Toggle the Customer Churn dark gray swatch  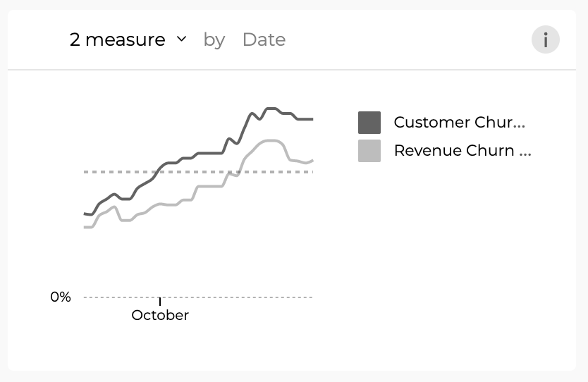coord(369,123)
